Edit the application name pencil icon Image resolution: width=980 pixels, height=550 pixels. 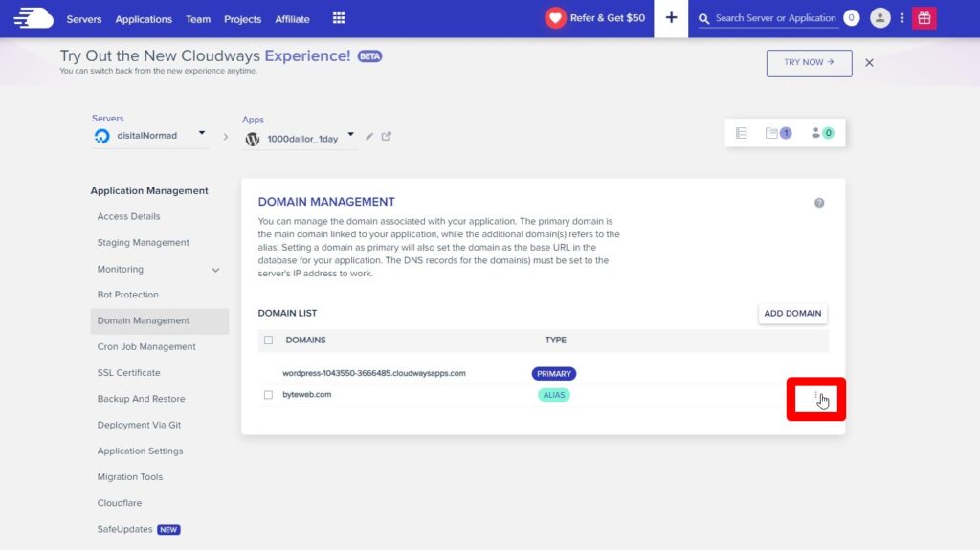(369, 136)
